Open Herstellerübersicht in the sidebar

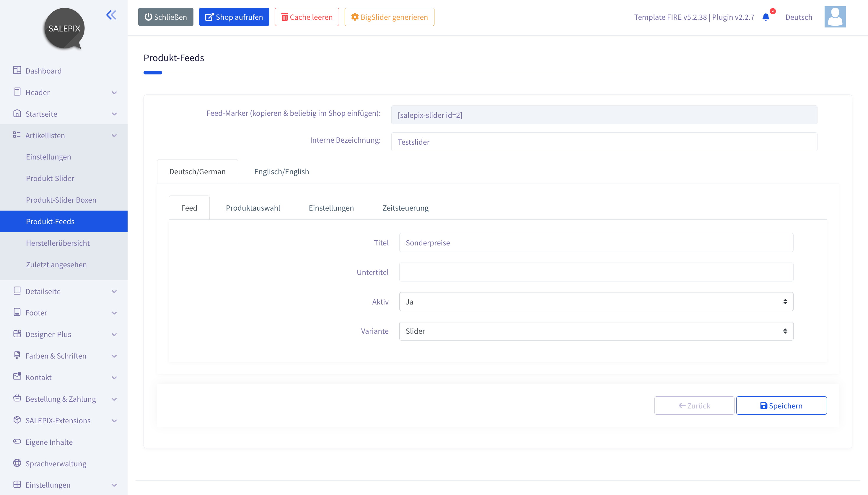pyautogui.click(x=58, y=243)
